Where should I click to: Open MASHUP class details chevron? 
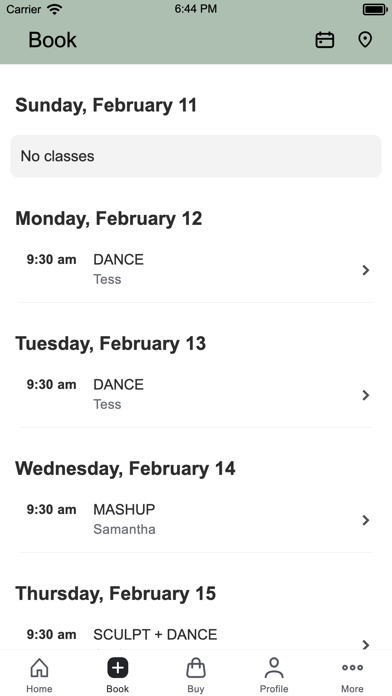365,520
